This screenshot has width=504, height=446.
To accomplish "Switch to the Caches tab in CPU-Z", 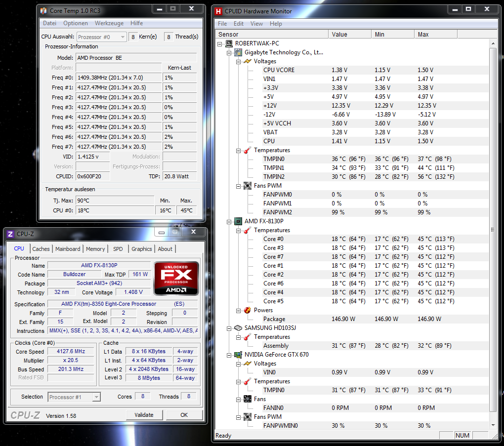I will (x=41, y=249).
